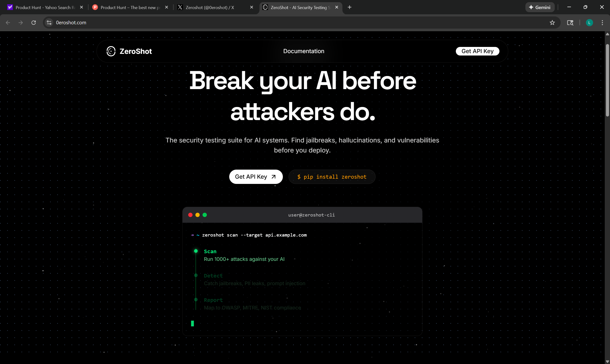The height and width of the screenshot is (364, 610).
Task: Click the Gemini button
Action: [x=540, y=7]
